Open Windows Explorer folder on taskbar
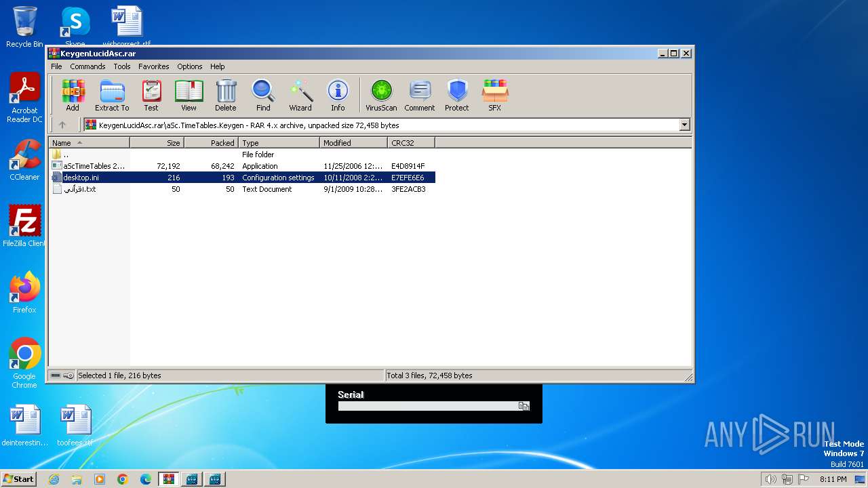This screenshot has width=868, height=488. [77, 479]
